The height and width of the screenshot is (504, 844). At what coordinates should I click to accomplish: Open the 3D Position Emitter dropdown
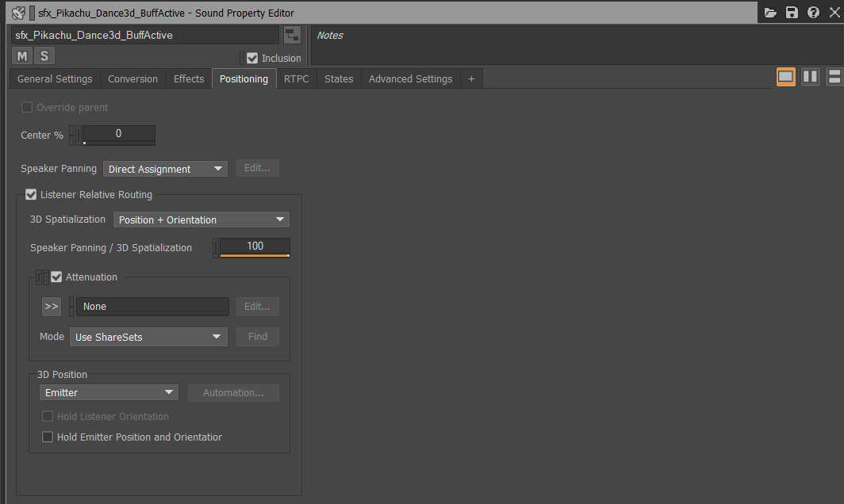tap(109, 392)
